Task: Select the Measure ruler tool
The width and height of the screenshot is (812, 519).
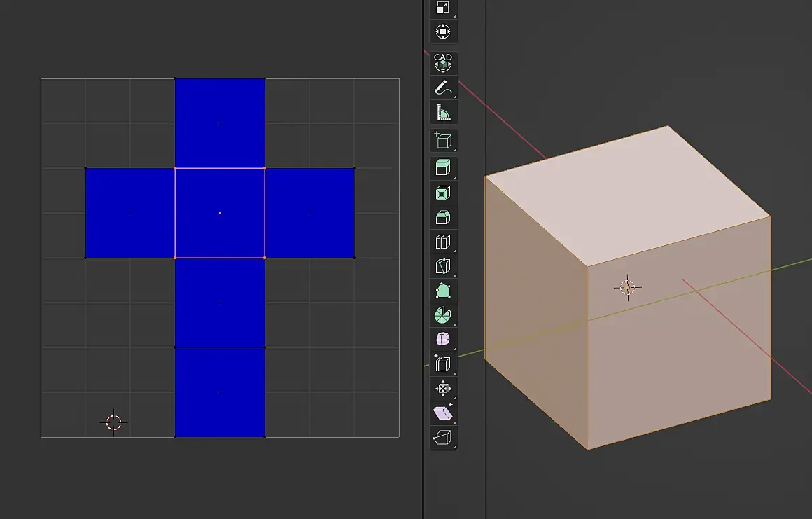Action: tap(443, 112)
